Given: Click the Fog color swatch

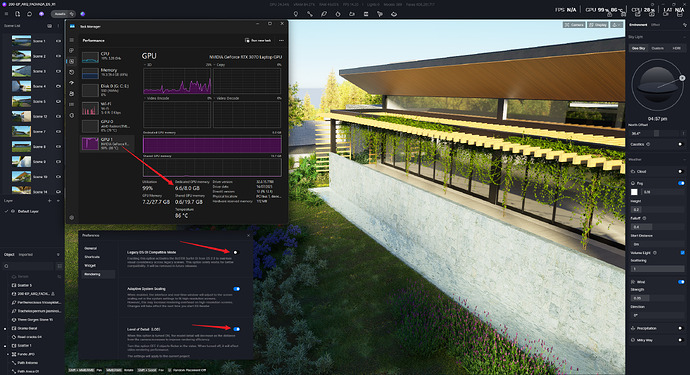Looking at the screenshot, I should (x=634, y=192).
